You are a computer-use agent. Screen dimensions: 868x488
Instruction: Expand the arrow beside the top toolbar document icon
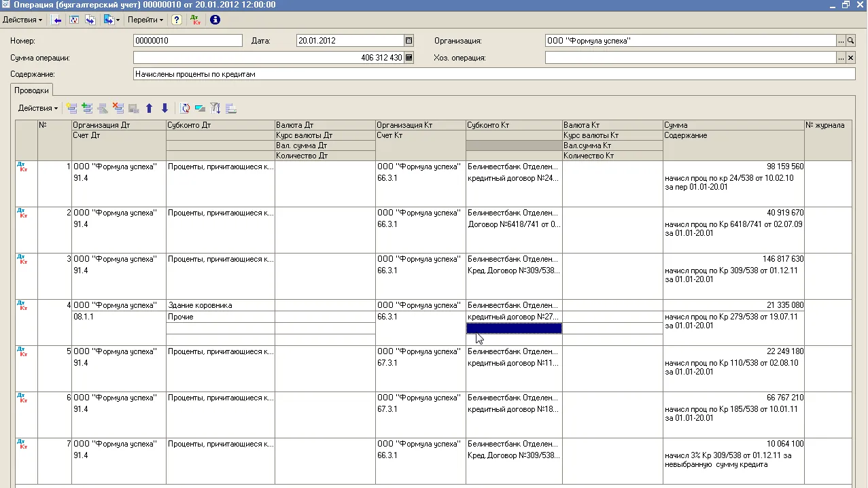tap(118, 20)
